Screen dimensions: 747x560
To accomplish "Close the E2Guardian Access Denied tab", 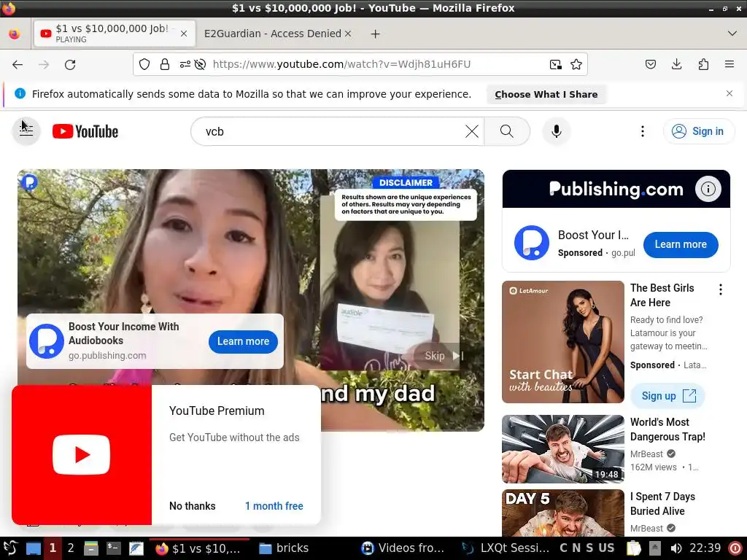I will point(348,34).
